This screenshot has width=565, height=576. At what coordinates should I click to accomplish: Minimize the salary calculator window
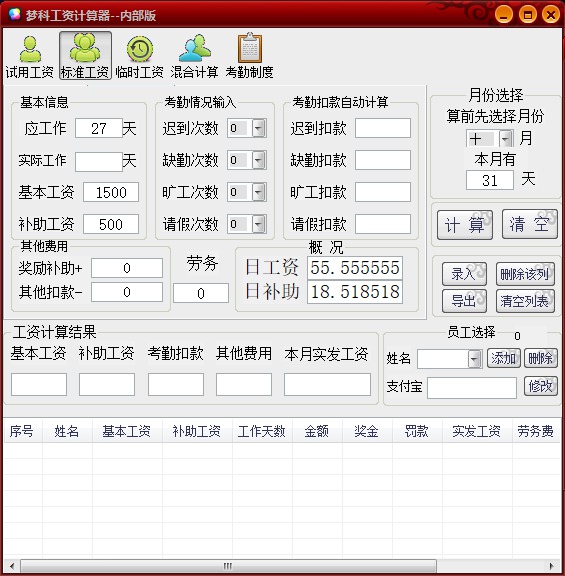click(504, 15)
